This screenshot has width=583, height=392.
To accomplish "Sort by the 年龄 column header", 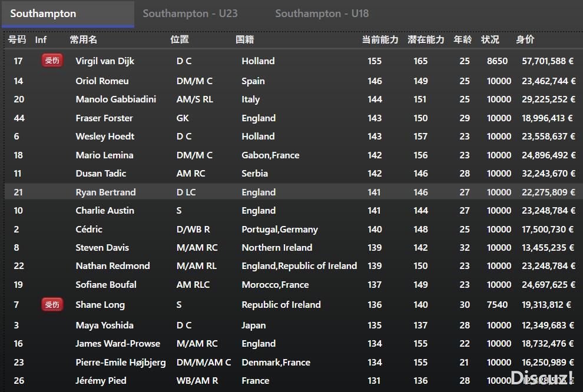I will 462,40.
